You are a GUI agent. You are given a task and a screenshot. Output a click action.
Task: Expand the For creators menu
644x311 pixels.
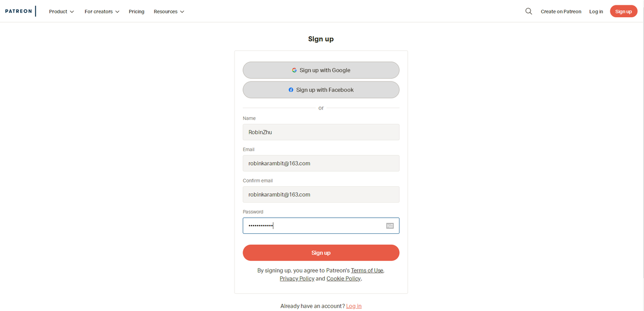coord(102,11)
